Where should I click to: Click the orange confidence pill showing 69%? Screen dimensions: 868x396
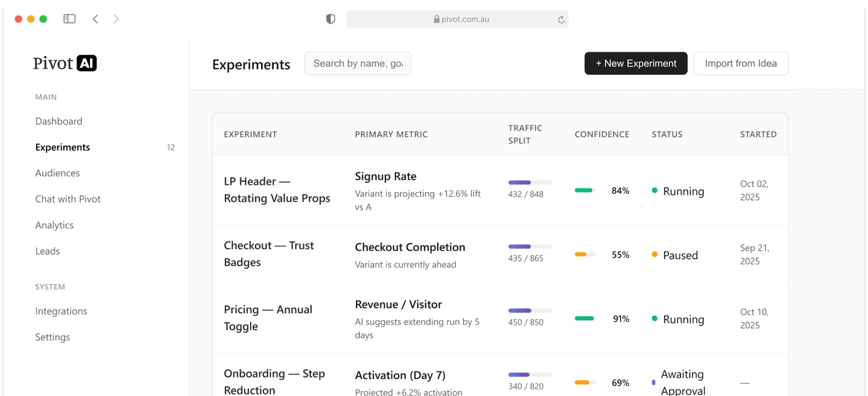(584, 382)
